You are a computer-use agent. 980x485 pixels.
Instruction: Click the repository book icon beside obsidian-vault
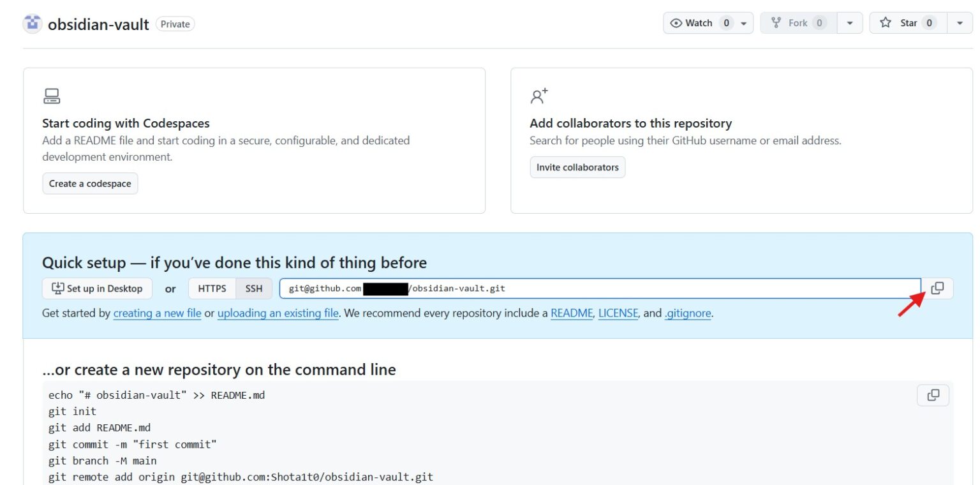[x=31, y=23]
